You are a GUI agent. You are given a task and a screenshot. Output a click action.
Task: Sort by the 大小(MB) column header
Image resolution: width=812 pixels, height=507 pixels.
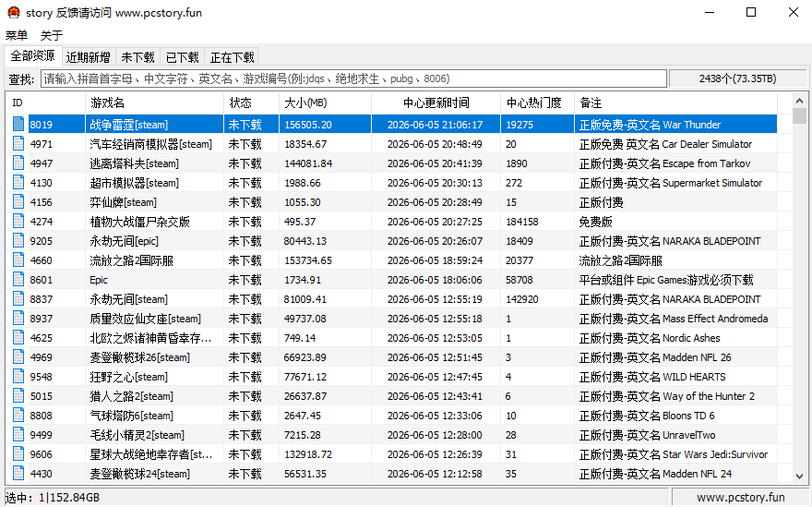click(x=325, y=103)
